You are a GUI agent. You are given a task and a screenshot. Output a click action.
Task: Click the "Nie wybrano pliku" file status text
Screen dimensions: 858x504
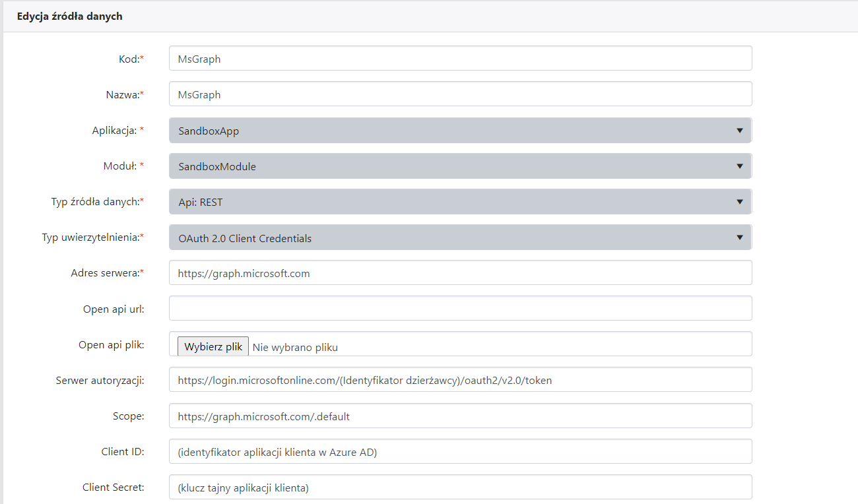click(295, 347)
